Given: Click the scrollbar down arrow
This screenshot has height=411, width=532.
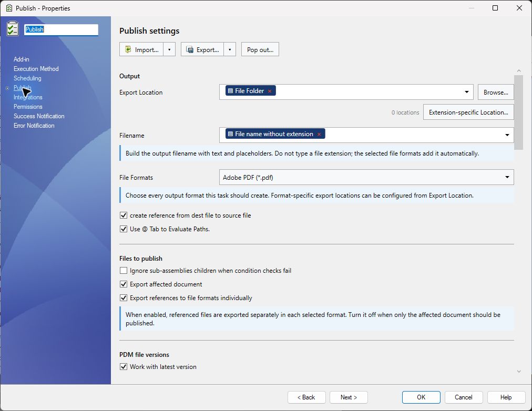Looking at the screenshot, I should tap(519, 372).
